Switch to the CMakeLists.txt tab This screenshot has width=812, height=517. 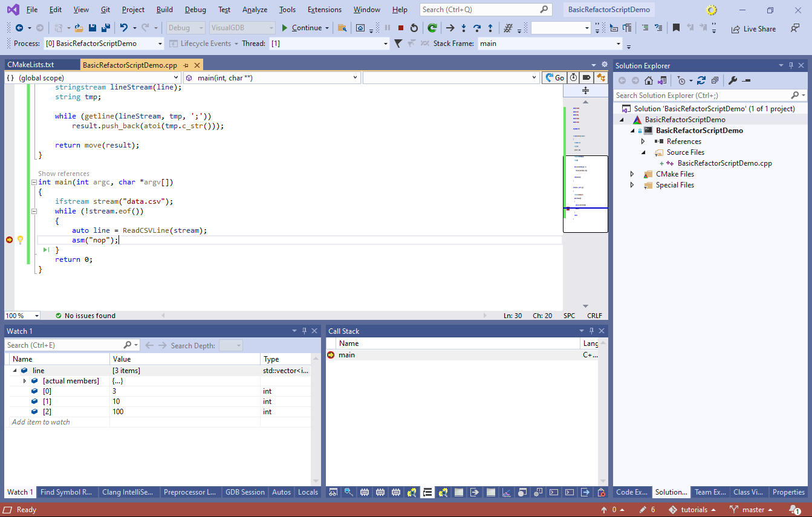(x=30, y=65)
